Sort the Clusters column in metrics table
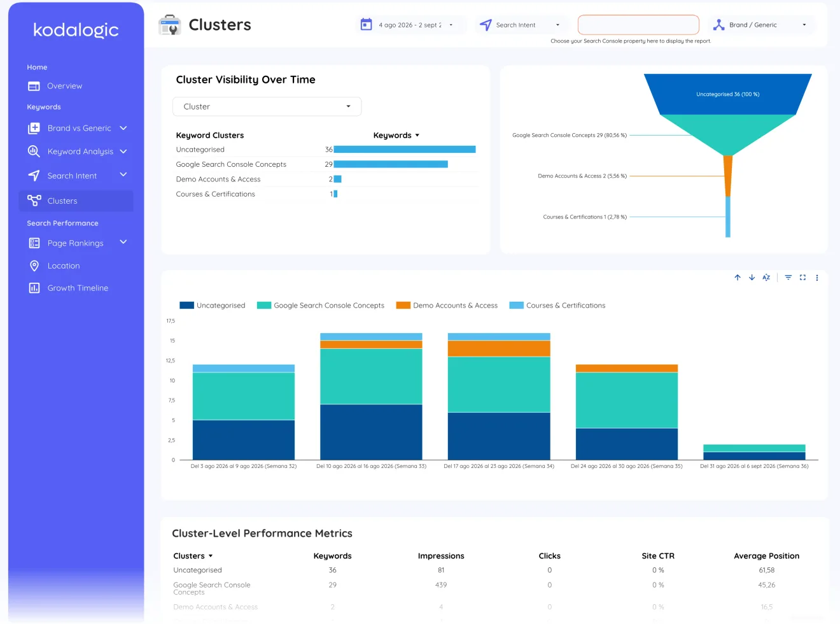The width and height of the screenshot is (840, 624). [x=211, y=556]
